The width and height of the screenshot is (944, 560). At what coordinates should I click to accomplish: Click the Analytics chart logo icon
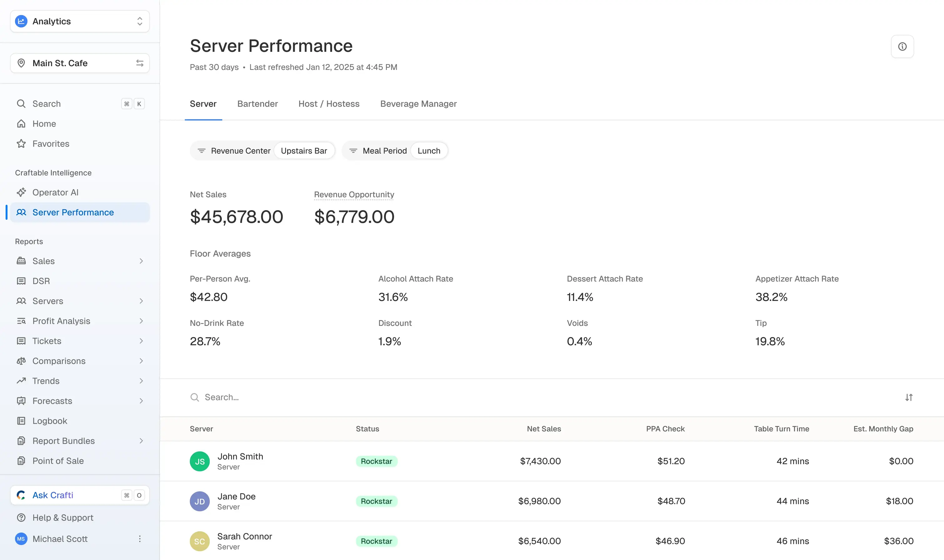click(21, 21)
